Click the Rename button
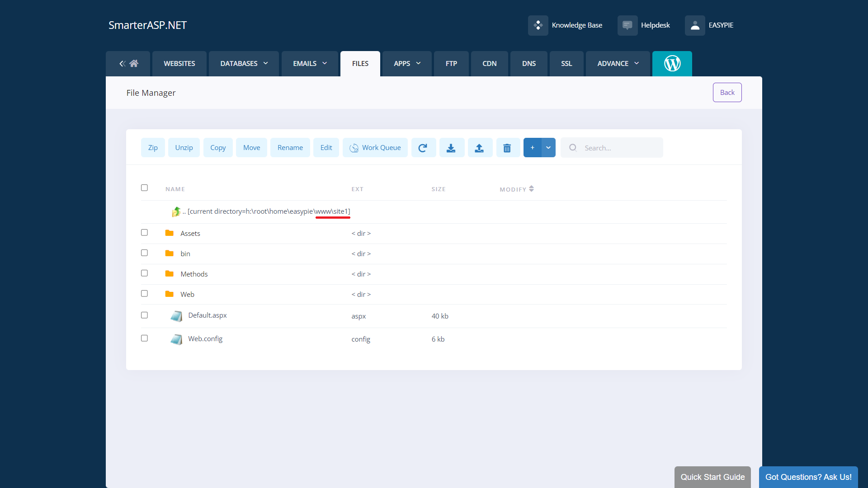This screenshot has width=868, height=488. point(290,148)
